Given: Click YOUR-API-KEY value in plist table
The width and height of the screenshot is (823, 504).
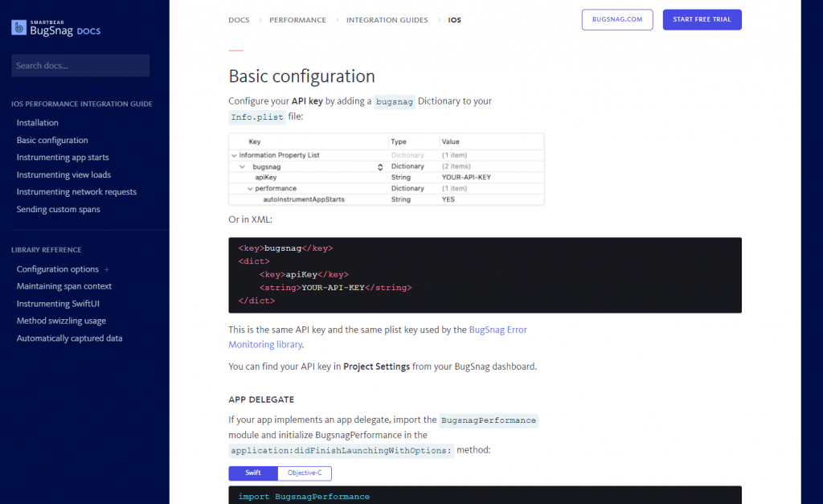Looking at the screenshot, I should point(466,178).
